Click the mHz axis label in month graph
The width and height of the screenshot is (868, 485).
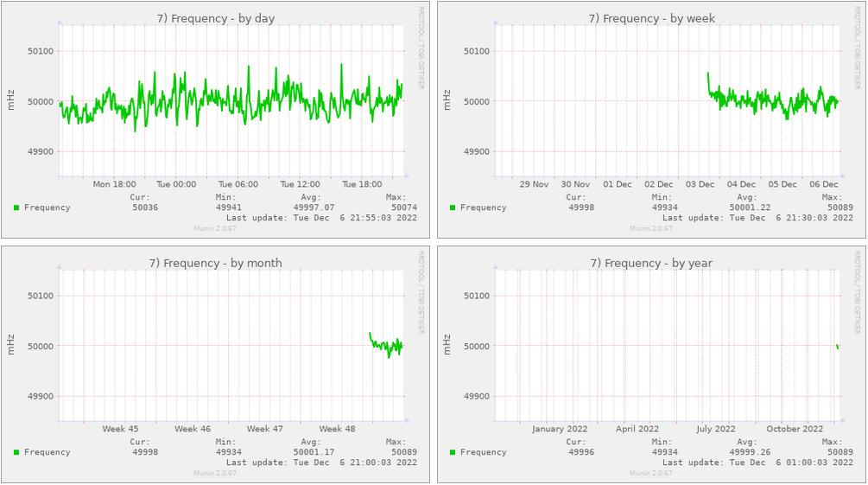[x=11, y=345]
